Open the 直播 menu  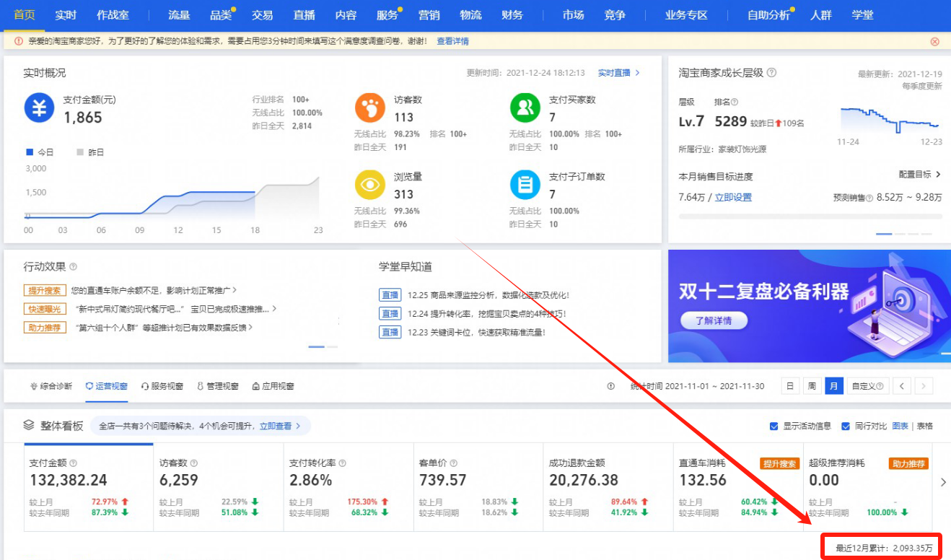point(304,14)
